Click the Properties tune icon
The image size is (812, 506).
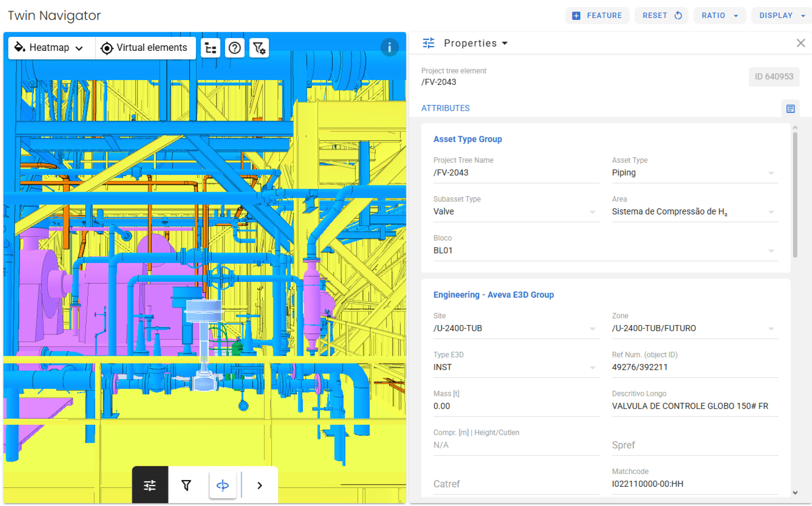pyautogui.click(x=428, y=43)
